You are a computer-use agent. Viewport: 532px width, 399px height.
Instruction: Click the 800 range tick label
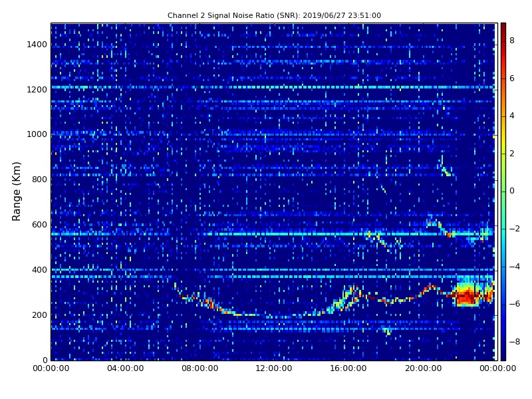(x=39, y=180)
